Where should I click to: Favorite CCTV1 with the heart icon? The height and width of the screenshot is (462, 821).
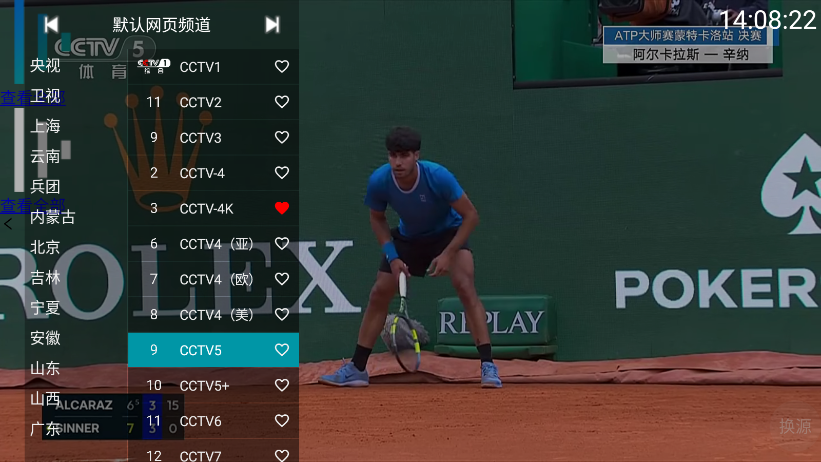(x=282, y=67)
